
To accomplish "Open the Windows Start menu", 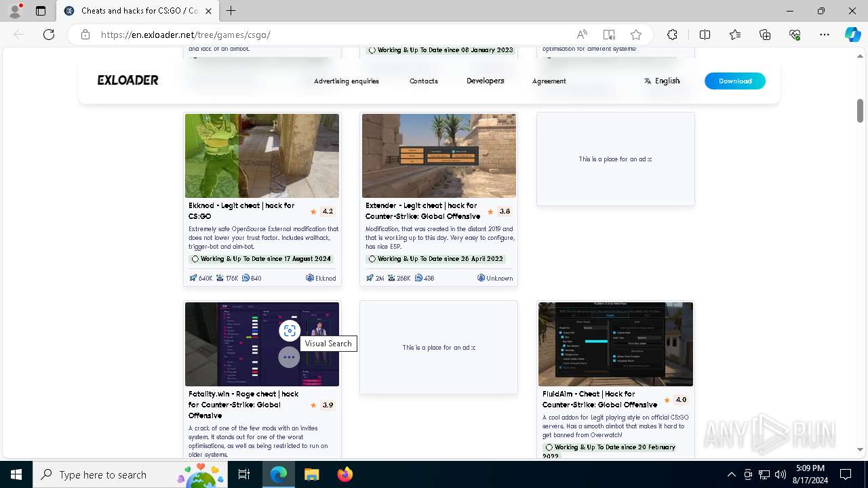I will (16, 474).
